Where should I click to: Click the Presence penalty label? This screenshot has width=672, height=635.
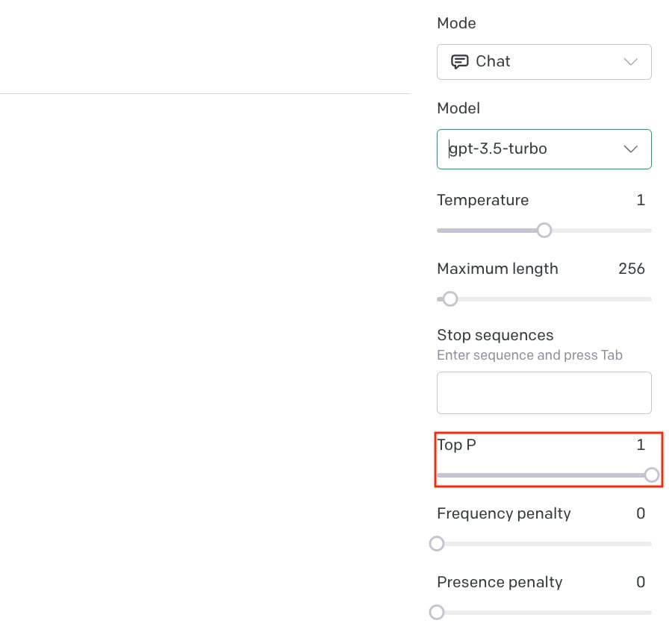[500, 582]
